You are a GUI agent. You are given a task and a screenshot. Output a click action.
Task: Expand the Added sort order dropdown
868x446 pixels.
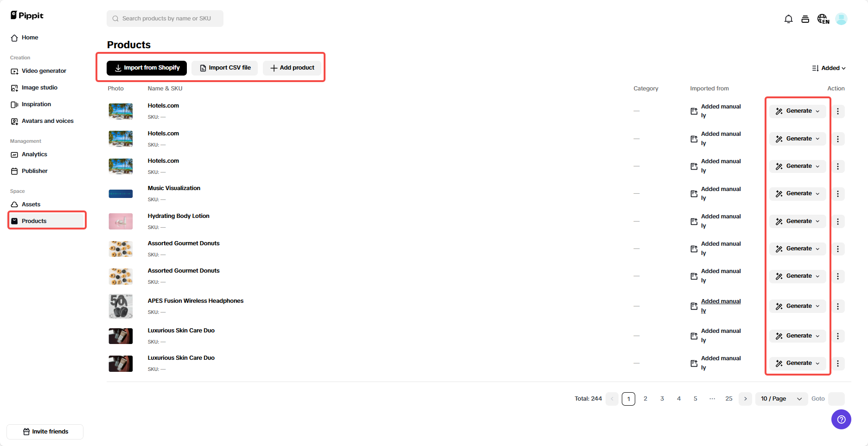[829, 68]
